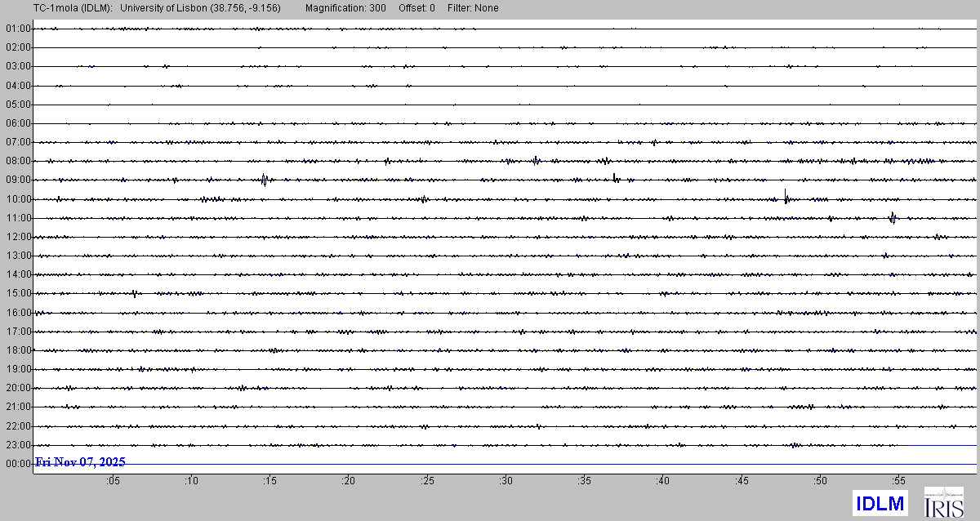The width and height of the screenshot is (980, 521).
Task: Select the 23:00 hour label
Action: [x=18, y=445]
